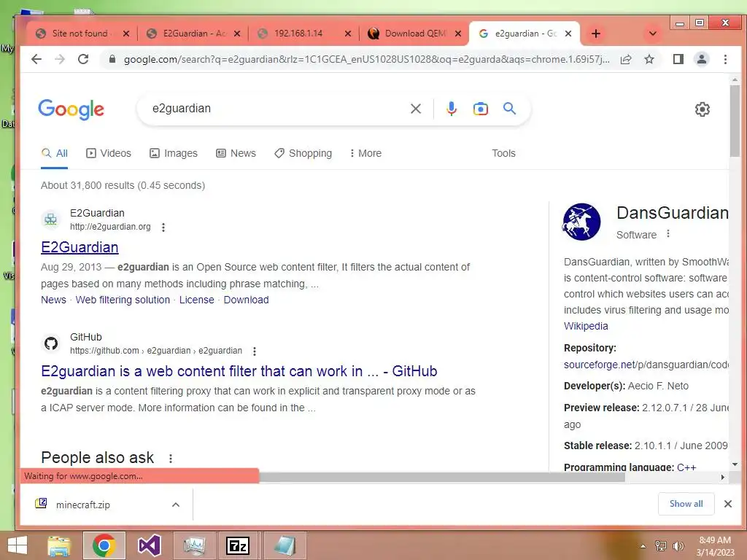Open the Wikipedia link in knowledge panel
This screenshot has width=747, height=560.
586,326
